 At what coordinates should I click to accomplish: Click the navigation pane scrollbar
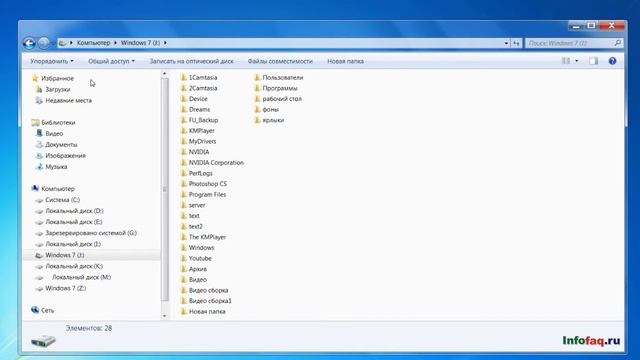coord(164,189)
